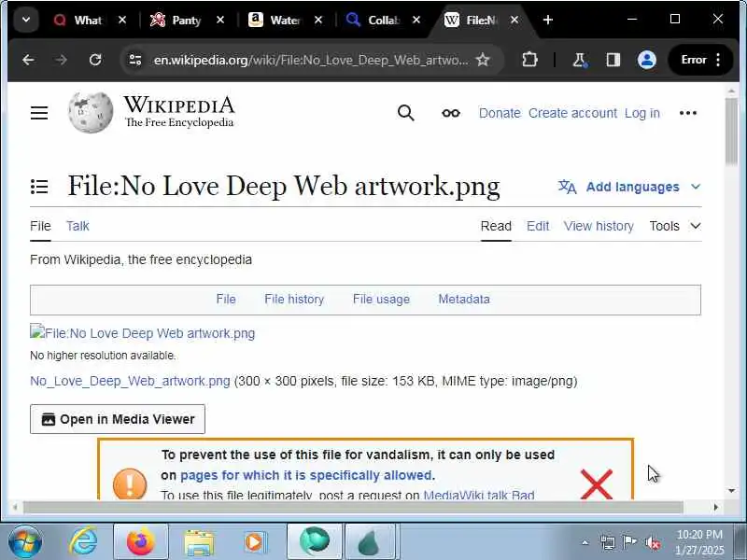747x560 pixels.
Task: Open the Error browser menu button
Action: [x=700, y=60]
